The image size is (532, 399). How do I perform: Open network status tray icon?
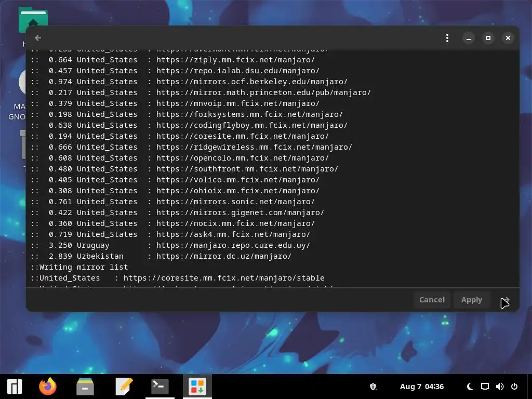click(x=485, y=387)
